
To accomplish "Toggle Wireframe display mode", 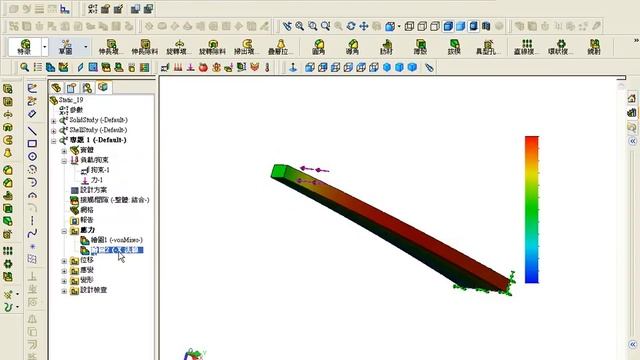I will click(409, 26).
